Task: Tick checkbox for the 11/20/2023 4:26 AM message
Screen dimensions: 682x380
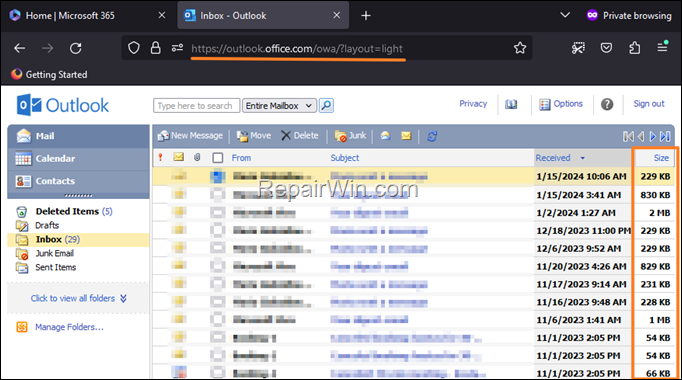Action: click(217, 266)
